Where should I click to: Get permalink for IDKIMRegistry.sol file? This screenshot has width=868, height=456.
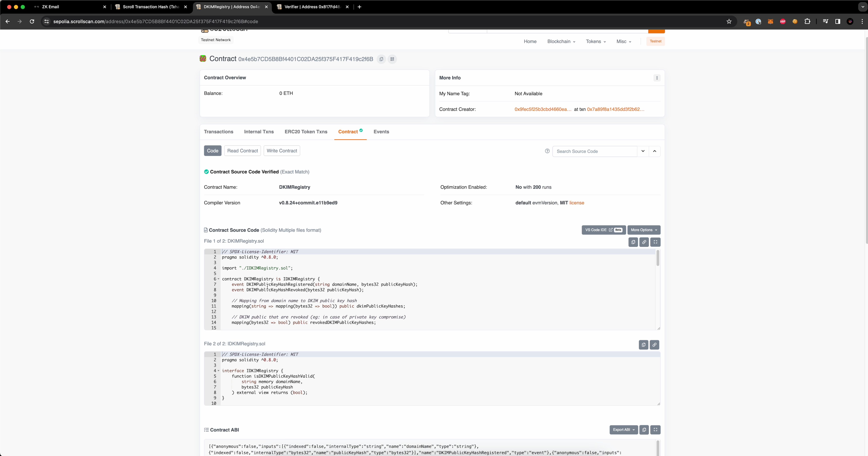(x=654, y=345)
